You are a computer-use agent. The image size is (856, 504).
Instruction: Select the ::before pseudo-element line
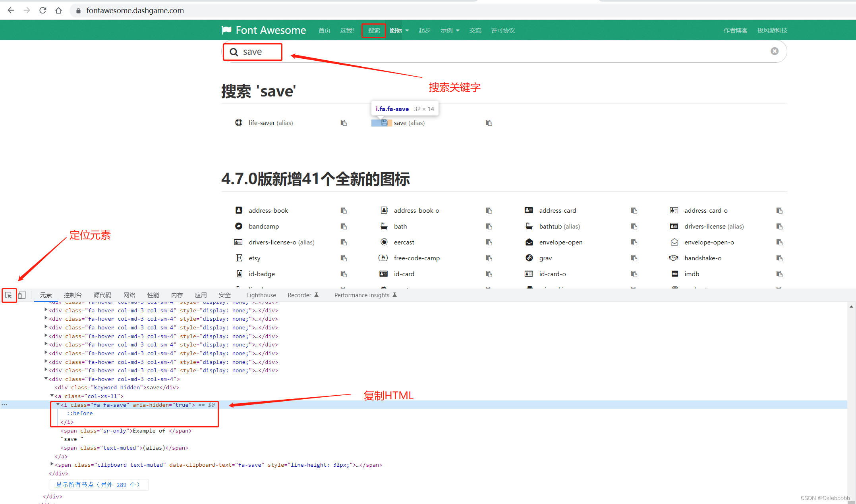80,413
